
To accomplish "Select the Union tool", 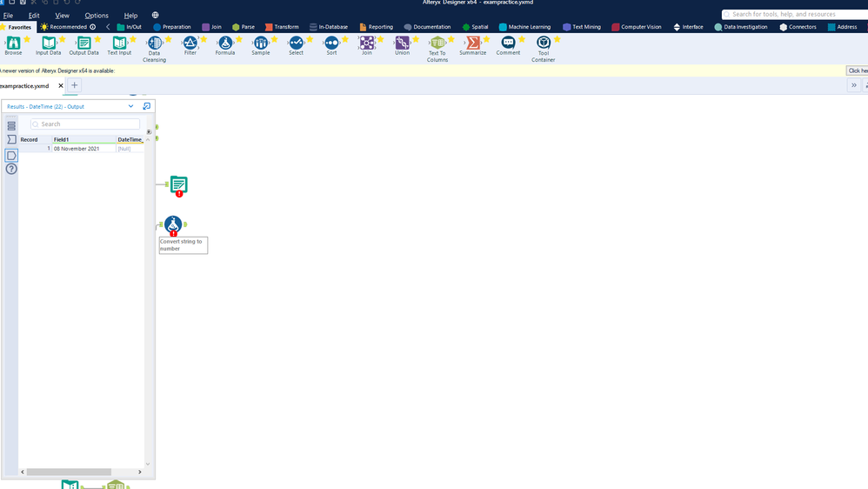I will [402, 44].
